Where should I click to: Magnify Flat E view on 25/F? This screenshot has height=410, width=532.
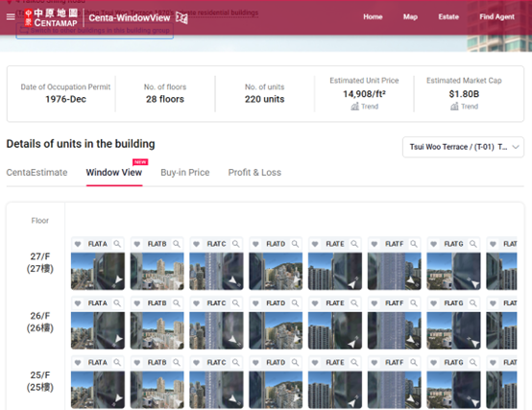tap(354, 363)
